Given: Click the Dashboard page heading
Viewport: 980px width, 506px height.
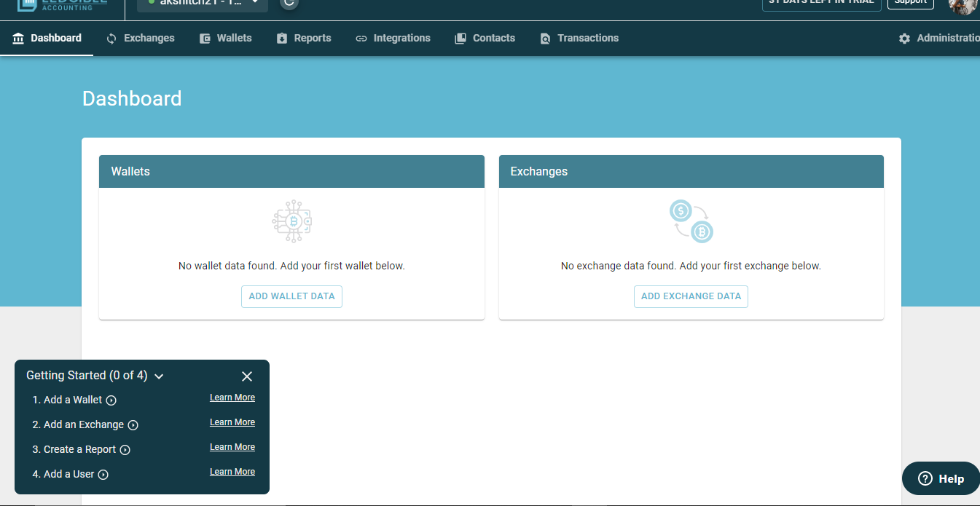Looking at the screenshot, I should click(x=132, y=98).
